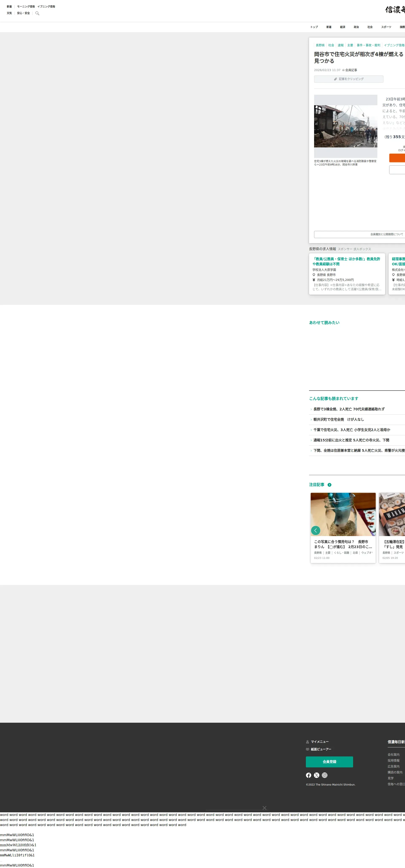
Task: Click 記事をクリッピング button
Action: 348,79
